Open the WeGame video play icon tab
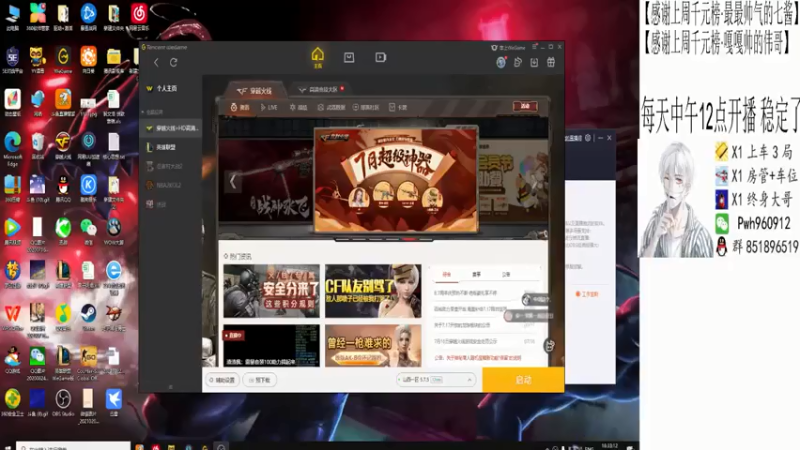Viewport: 800px width, 450px height. click(x=381, y=57)
